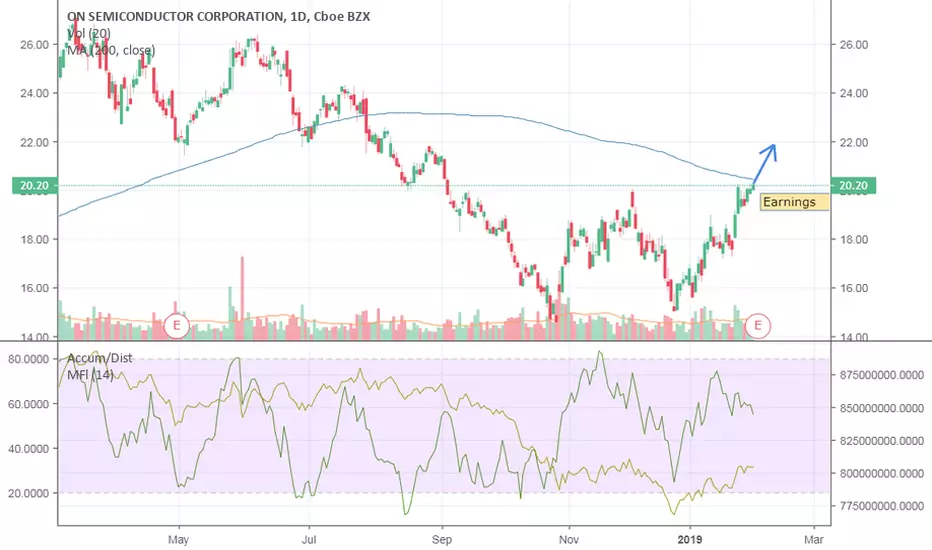
Task: Click the 18.00 label on right price axis
Action: 854,240
